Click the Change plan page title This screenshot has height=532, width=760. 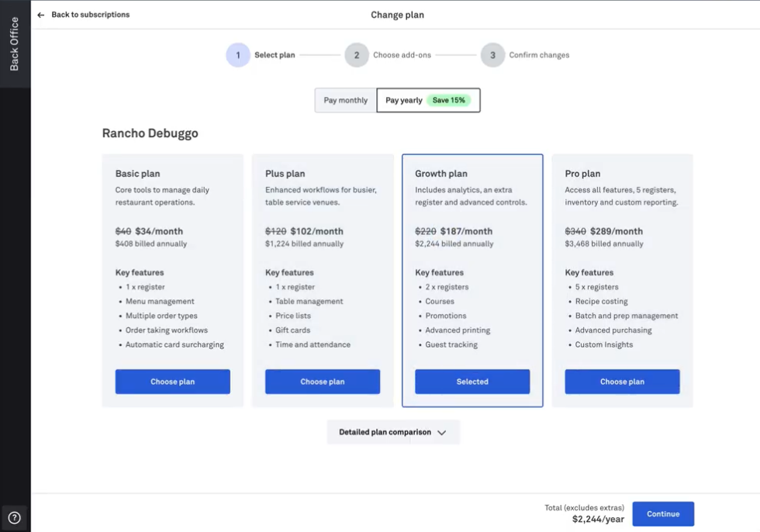click(x=397, y=15)
